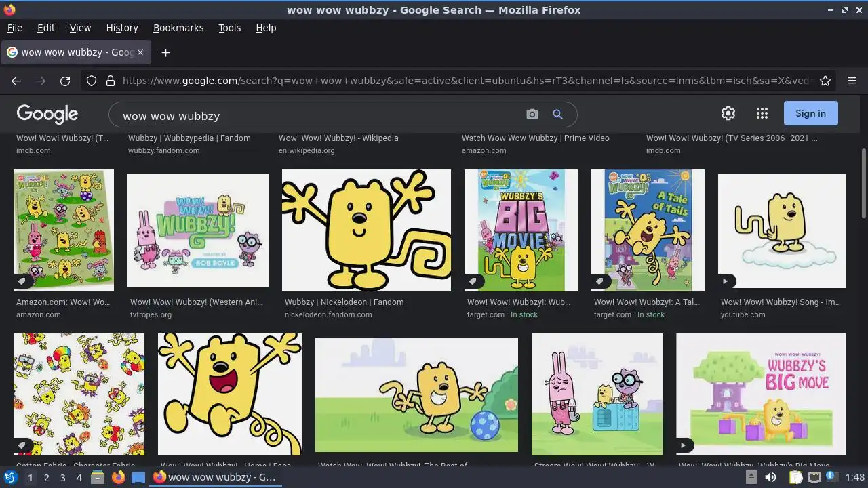The image size is (868, 488).
Task: Open the Edit menu
Action: pos(46,28)
